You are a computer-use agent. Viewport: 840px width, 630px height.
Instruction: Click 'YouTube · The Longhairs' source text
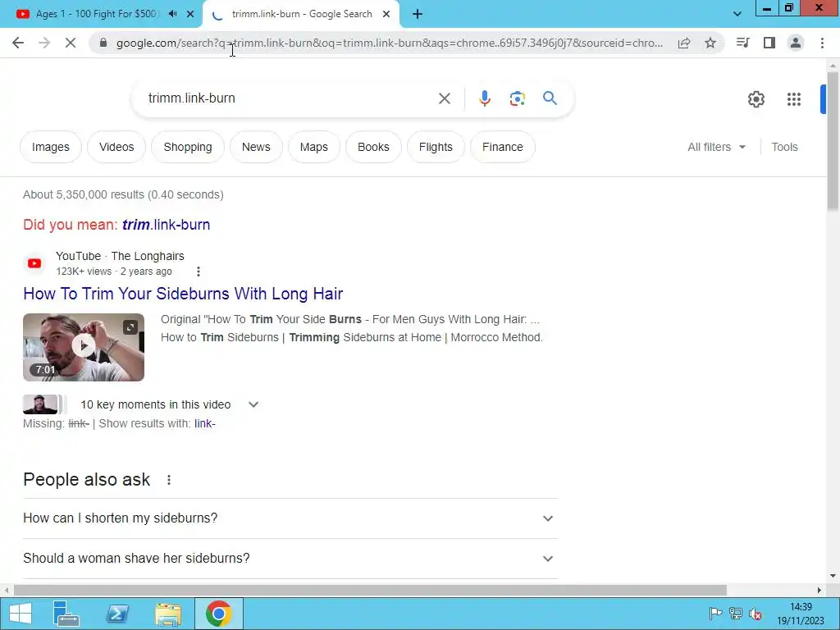[x=120, y=256]
